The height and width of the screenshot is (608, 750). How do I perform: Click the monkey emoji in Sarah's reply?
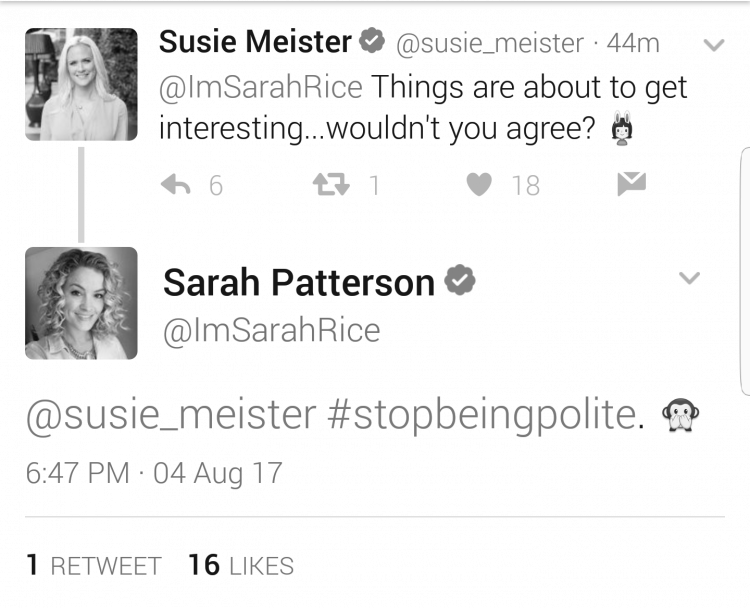tap(680, 414)
